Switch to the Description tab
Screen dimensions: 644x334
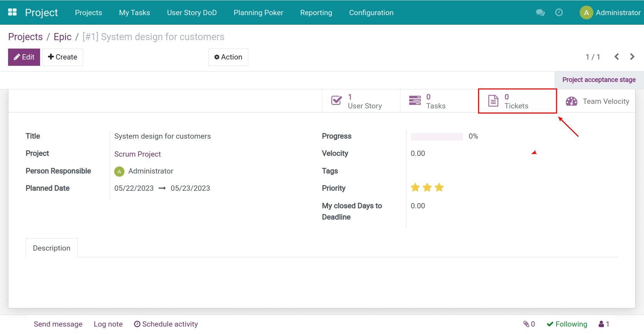pyautogui.click(x=51, y=248)
